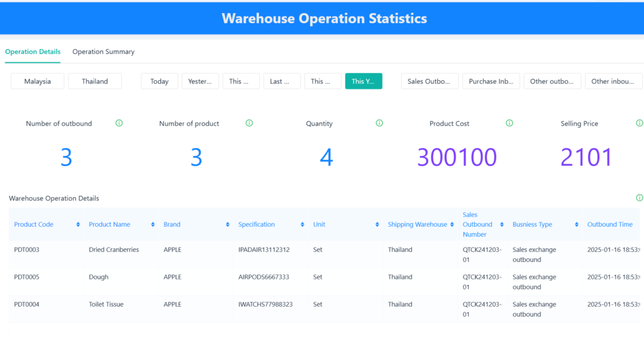This screenshot has height=338, width=644.
Task: Click info icon next to Product Cost
Action: pyautogui.click(x=509, y=123)
